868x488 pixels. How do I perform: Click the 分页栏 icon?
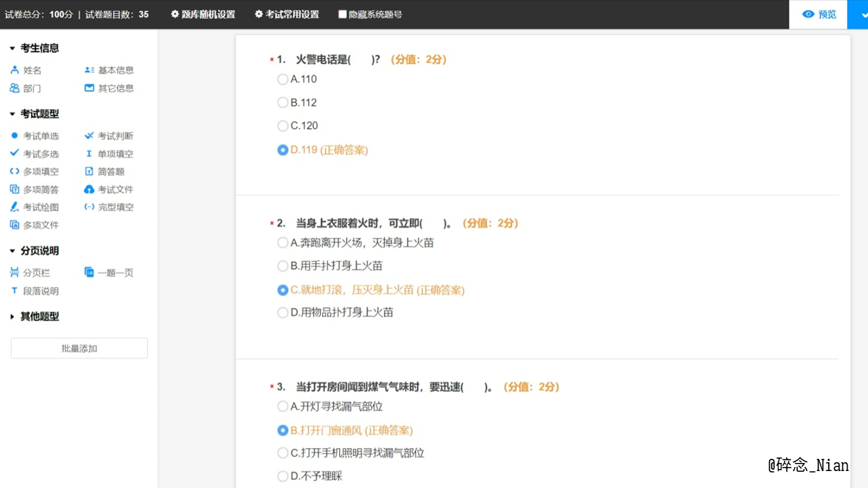[14, 272]
